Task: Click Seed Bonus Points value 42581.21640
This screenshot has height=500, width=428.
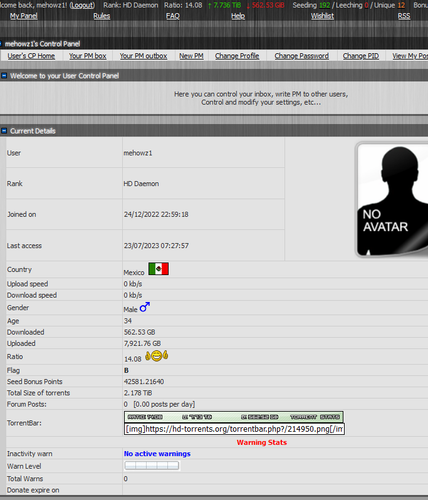Action: [x=144, y=382]
